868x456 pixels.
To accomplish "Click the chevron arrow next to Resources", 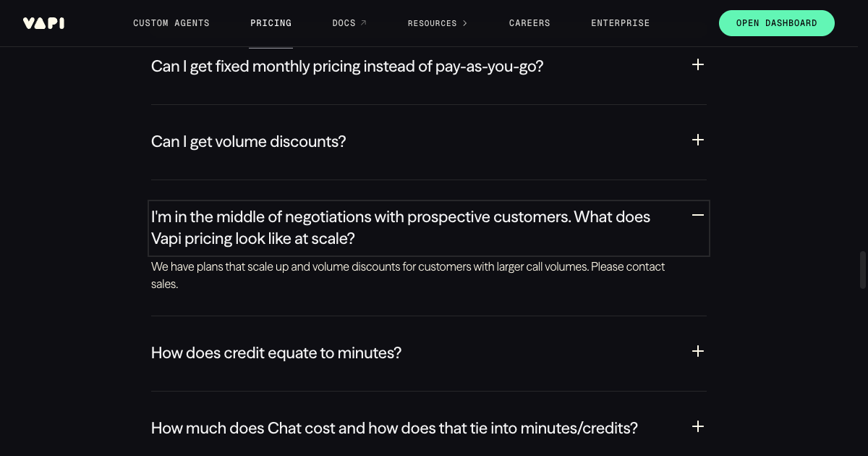I will click(x=466, y=22).
